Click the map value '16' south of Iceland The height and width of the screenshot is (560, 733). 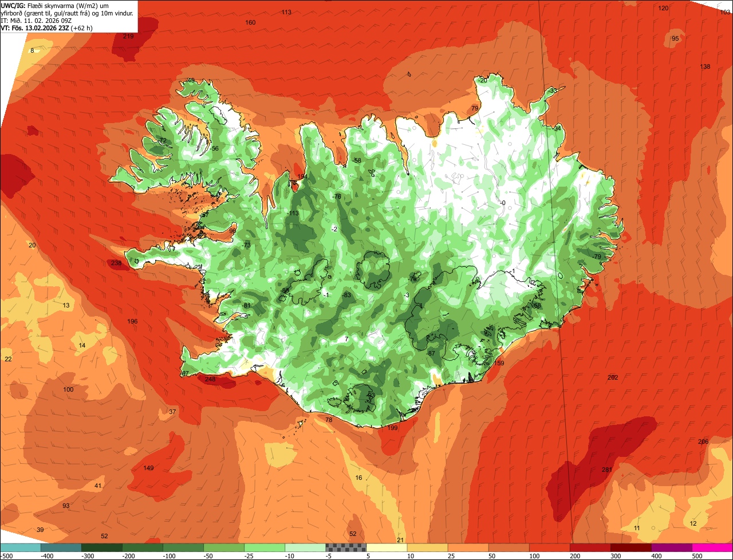pos(358,478)
